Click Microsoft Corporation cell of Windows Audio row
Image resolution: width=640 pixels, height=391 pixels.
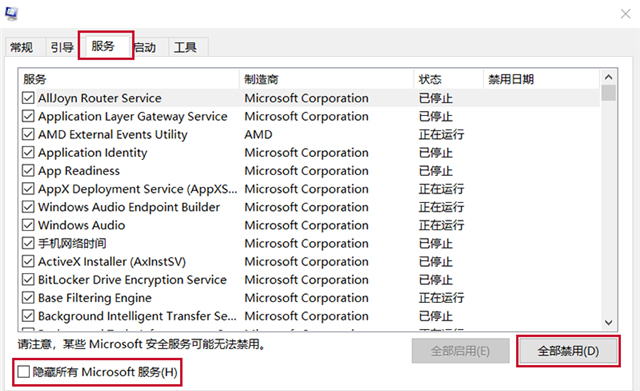(x=307, y=225)
